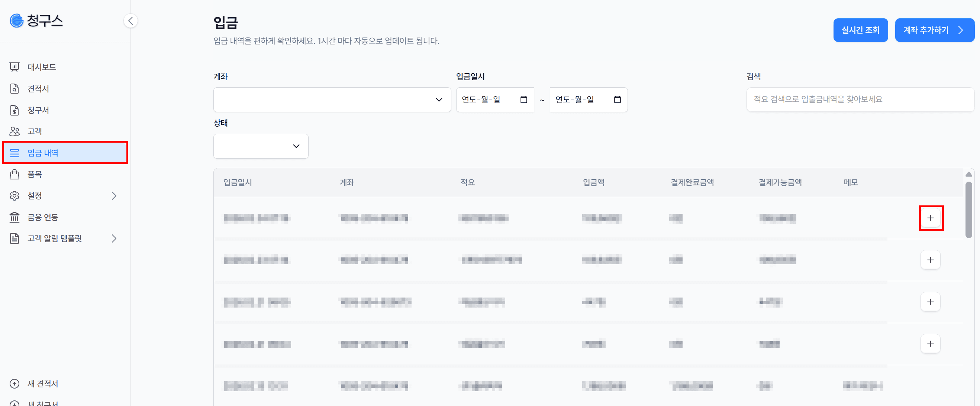Click plus button on second deposit row
980x406 pixels.
(930, 260)
